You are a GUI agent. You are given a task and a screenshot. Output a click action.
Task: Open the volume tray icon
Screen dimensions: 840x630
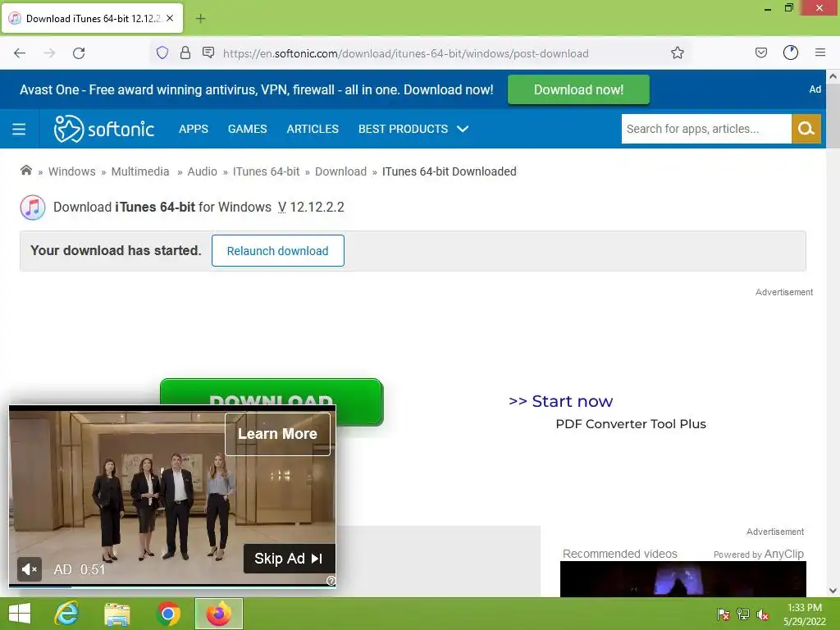pyautogui.click(x=763, y=614)
